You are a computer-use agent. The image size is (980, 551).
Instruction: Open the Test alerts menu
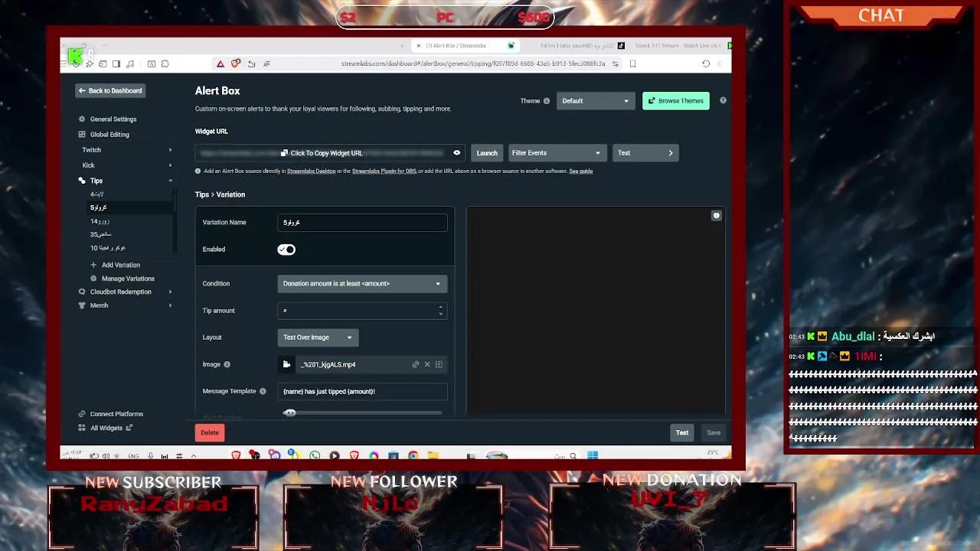tap(645, 153)
